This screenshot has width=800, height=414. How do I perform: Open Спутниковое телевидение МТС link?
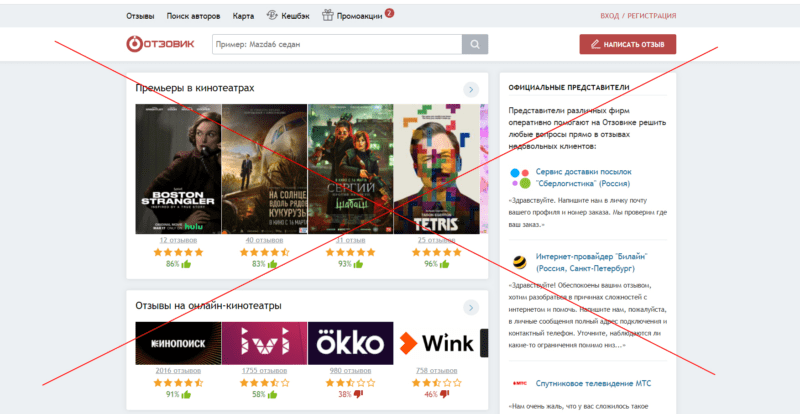(x=593, y=383)
